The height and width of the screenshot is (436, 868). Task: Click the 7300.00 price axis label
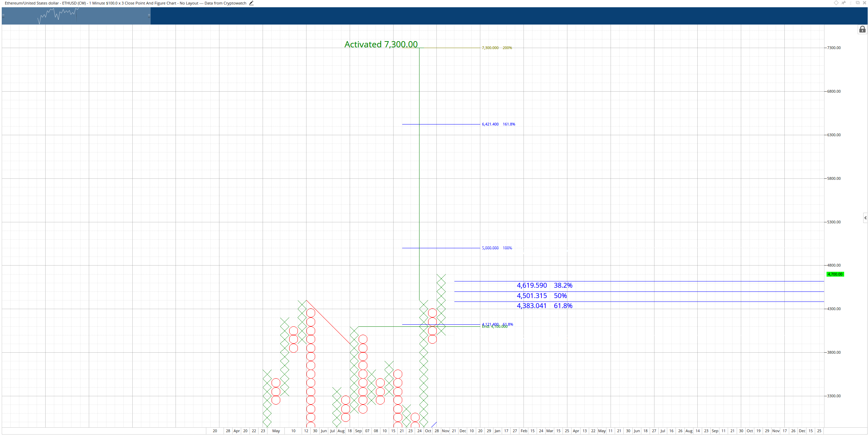pyautogui.click(x=834, y=48)
